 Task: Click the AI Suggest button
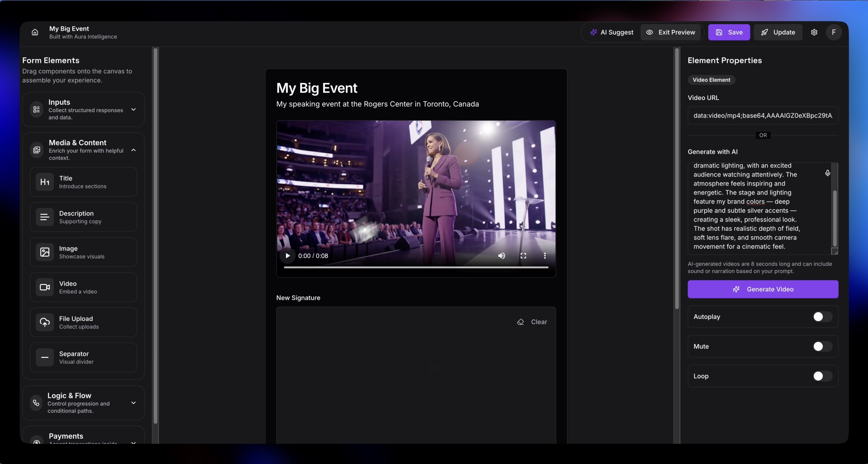click(x=612, y=32)
